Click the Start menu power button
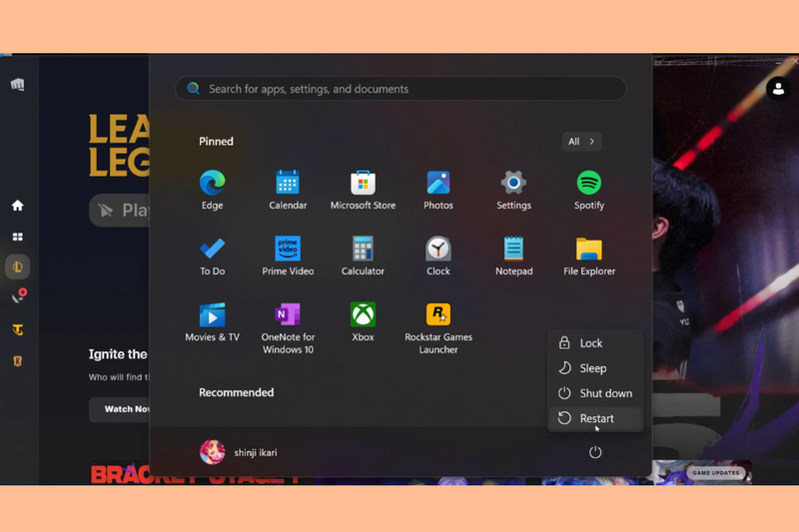The image size is (799, 532). [x=595, y=452]
